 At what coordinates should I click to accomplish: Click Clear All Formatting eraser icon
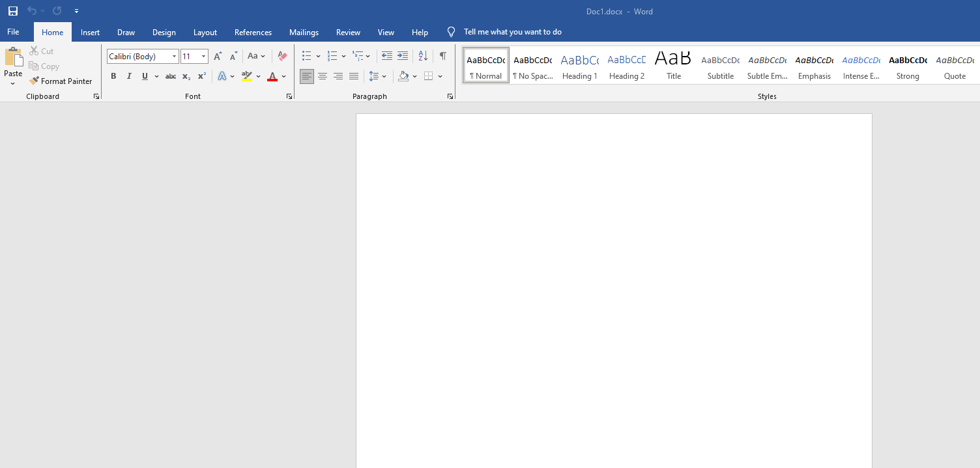click(x=282, y=57)
